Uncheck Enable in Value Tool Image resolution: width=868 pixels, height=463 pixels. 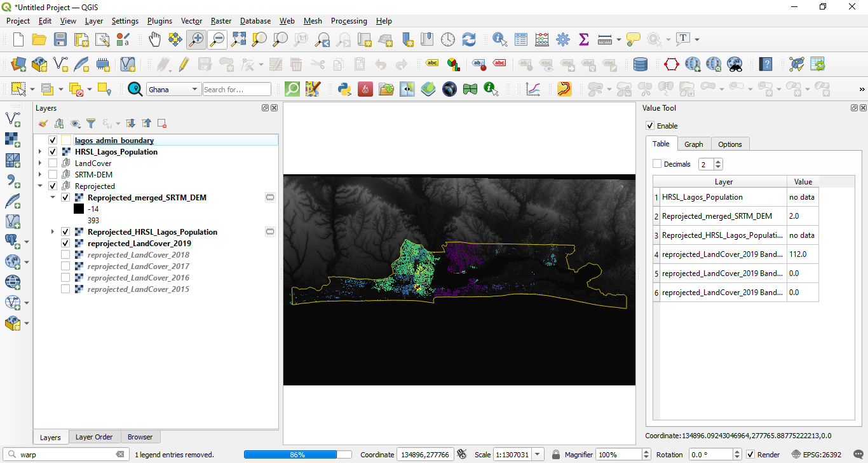coord(649,126)
